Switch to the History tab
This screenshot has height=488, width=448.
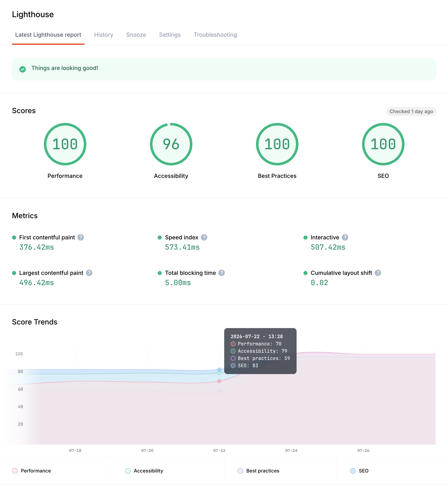click(103, 35)
